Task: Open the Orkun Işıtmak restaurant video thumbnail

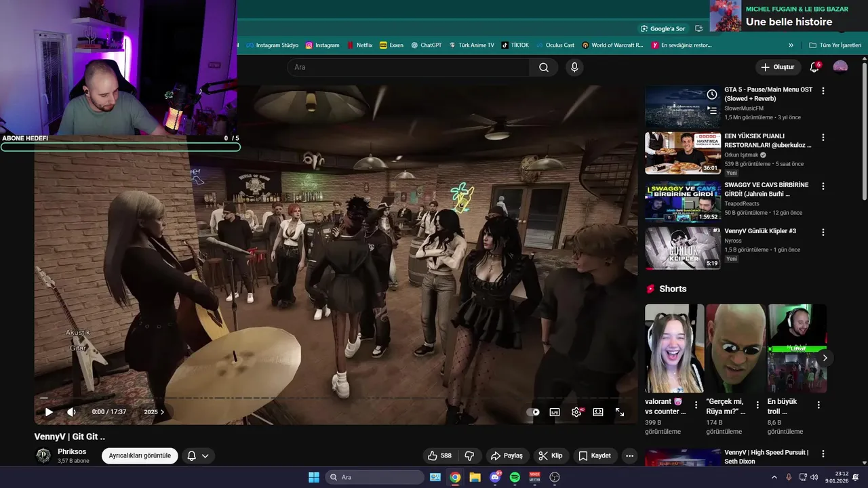Action: 682,153
